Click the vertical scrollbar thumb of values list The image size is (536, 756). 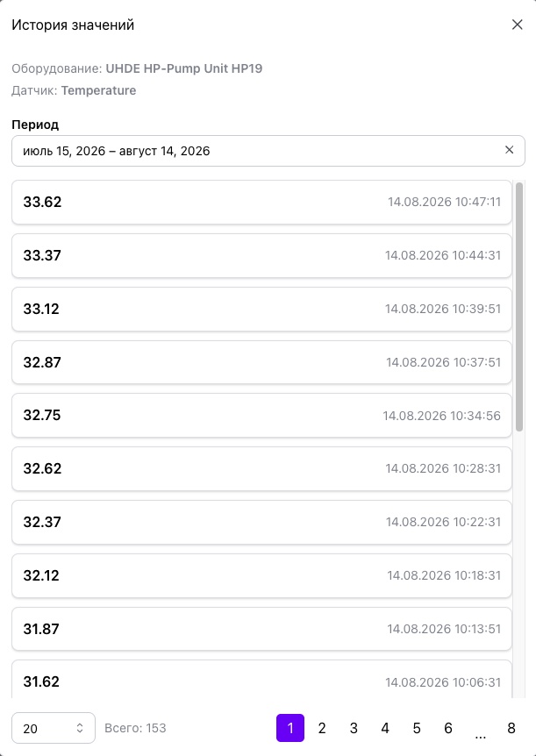[519, 307]
